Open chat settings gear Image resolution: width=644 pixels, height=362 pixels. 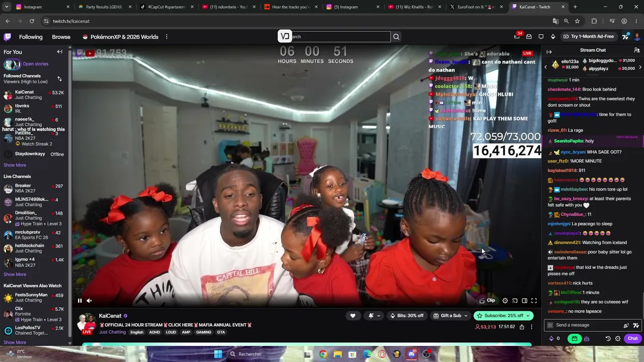pos(618,338)
